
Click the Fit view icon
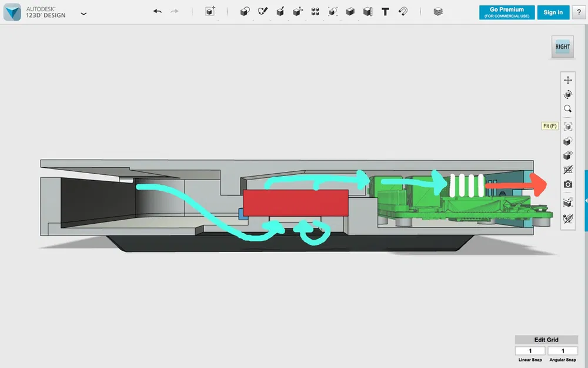pyautogui.click(x=568, y=127)
